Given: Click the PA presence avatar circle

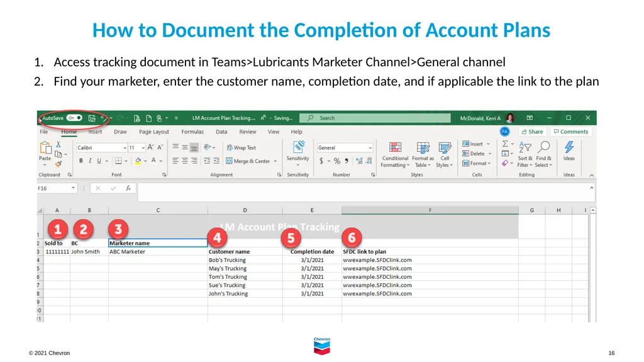Looking at the screenshot, I should [x=505, y=132].
